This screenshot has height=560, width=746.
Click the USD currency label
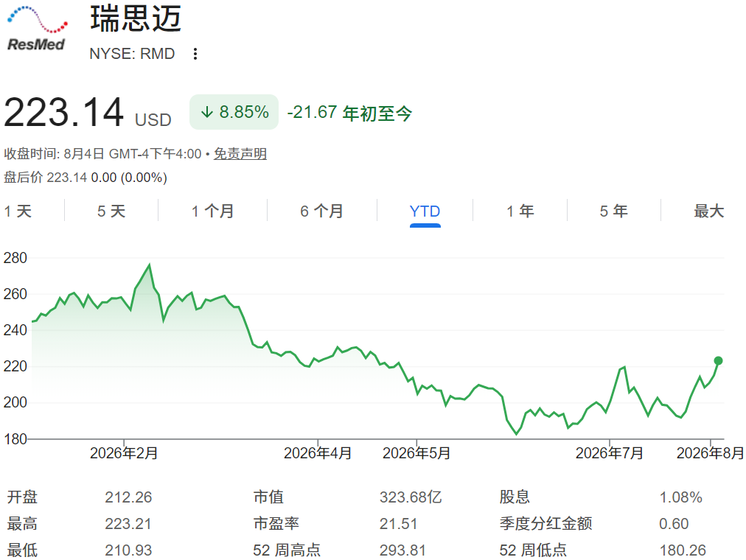click(153, 120)
